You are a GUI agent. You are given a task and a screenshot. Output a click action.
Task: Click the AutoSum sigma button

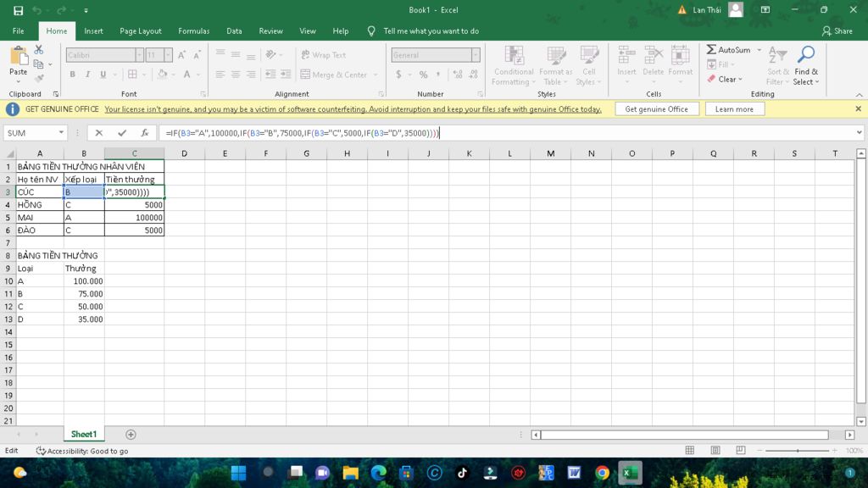(x=728, y=50)
